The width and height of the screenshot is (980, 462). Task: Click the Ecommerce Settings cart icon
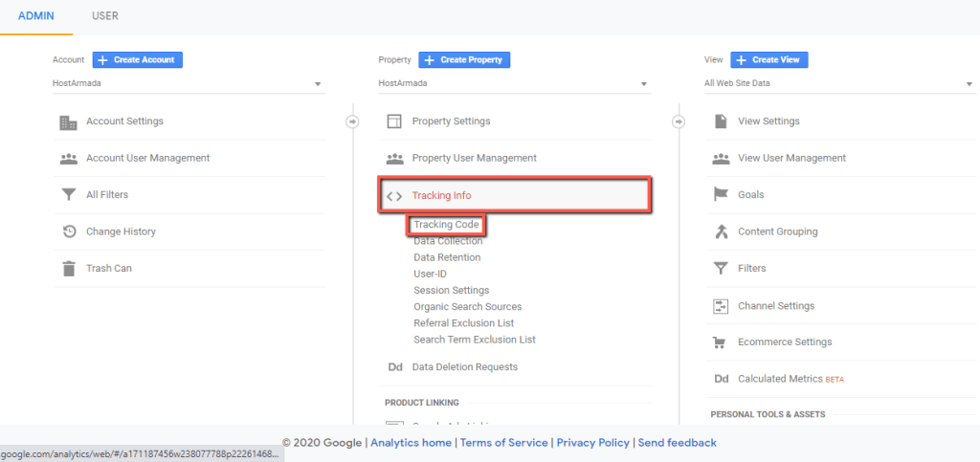click(720, 342)
